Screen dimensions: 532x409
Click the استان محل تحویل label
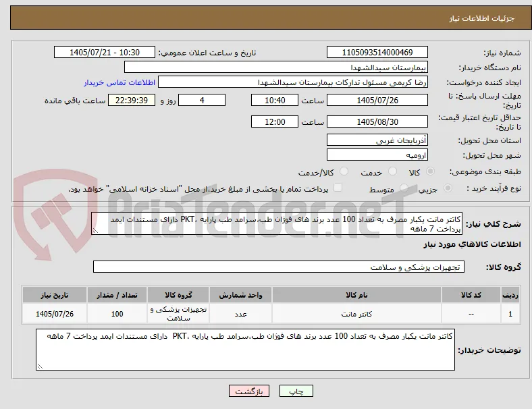pos(489,140)
